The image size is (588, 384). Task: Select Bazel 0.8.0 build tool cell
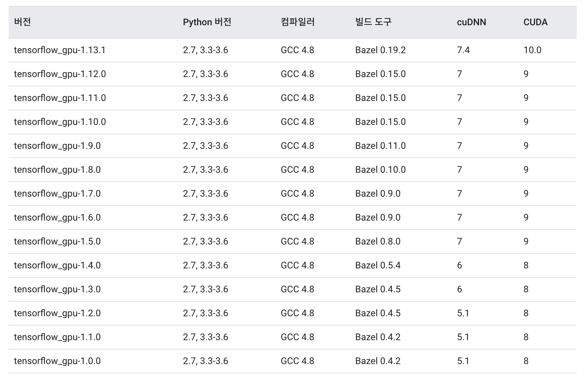(378, 241)
